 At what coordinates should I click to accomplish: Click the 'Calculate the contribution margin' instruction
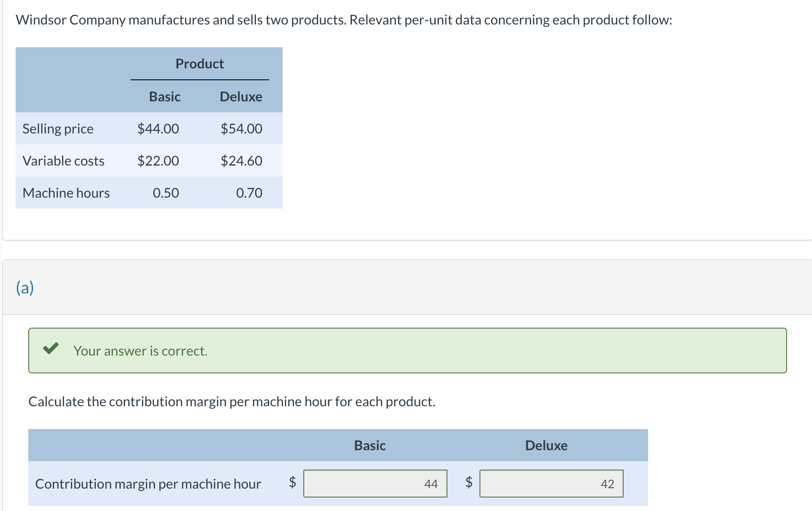(232, 402)
